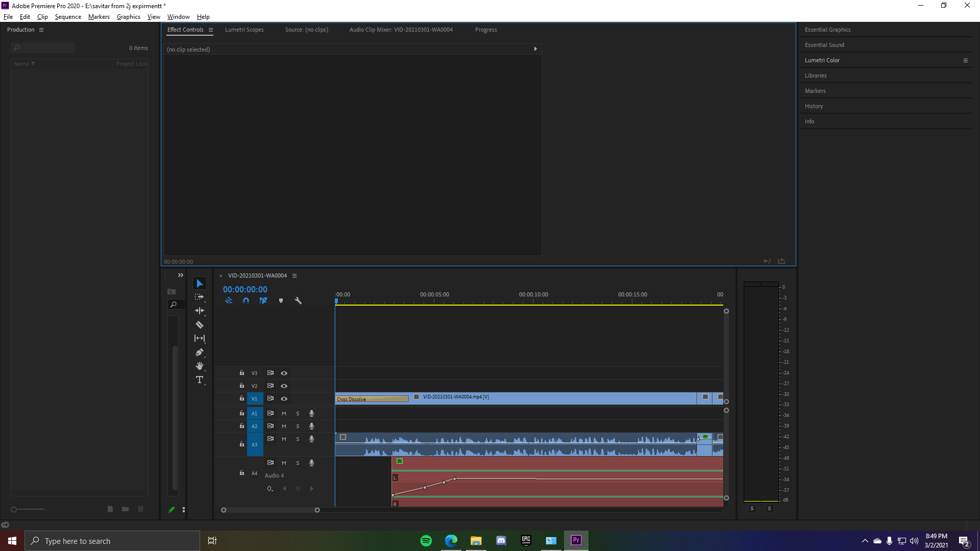Mute the A2 audio track
The height and width of the screenshot is (551, 980).
[284, 426]
